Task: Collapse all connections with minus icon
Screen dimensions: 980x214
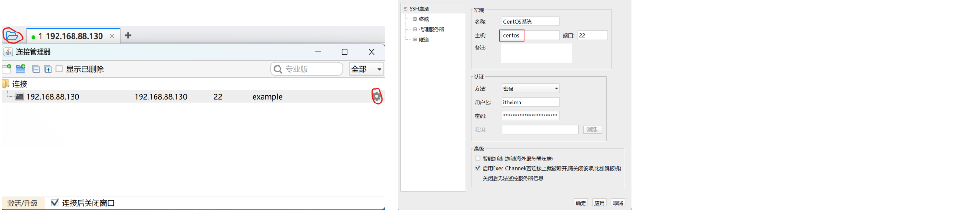Action: (36, 69)
